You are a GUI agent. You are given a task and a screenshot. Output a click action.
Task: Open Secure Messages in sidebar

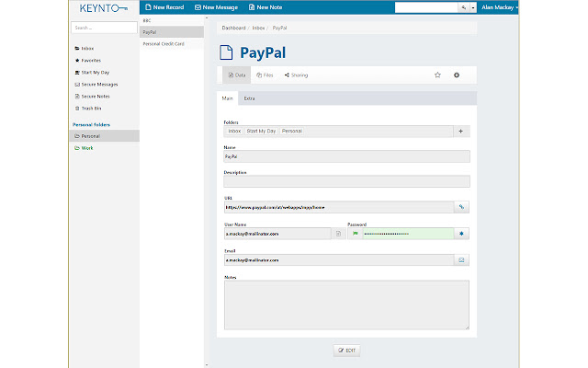(x=96, y=85)
